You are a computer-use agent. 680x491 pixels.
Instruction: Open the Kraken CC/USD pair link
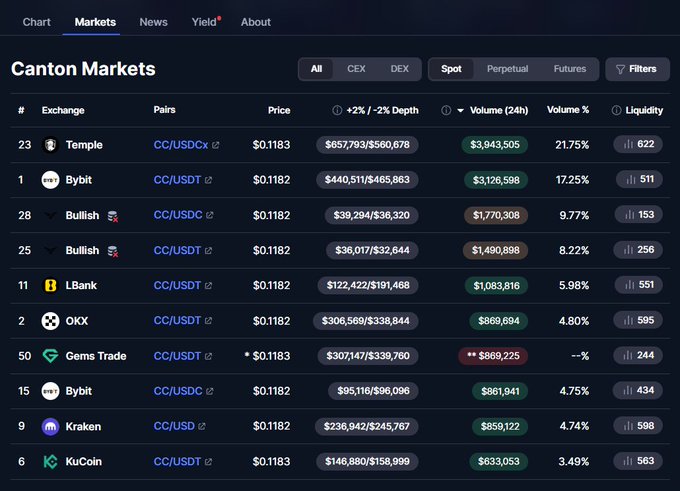coord(174,426)
